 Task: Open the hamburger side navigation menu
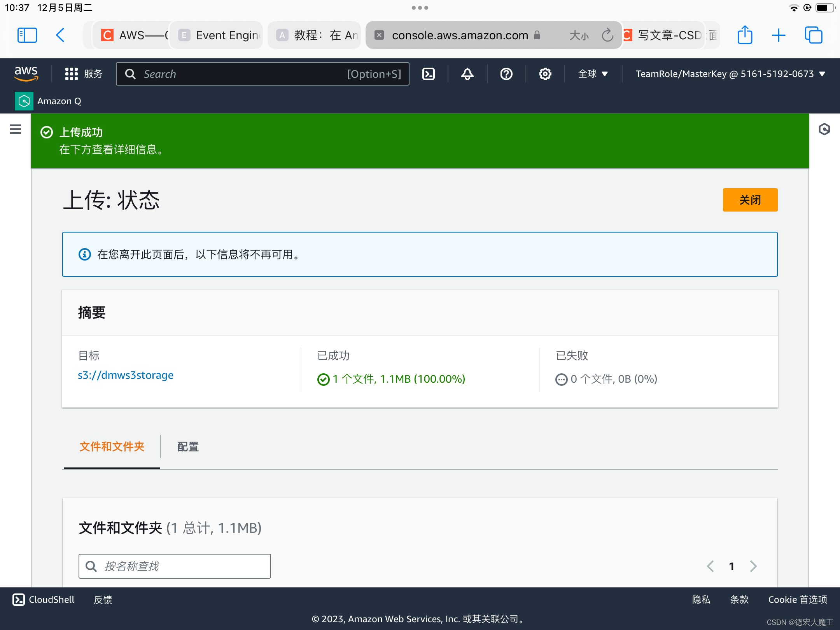(x=16, y=129)
